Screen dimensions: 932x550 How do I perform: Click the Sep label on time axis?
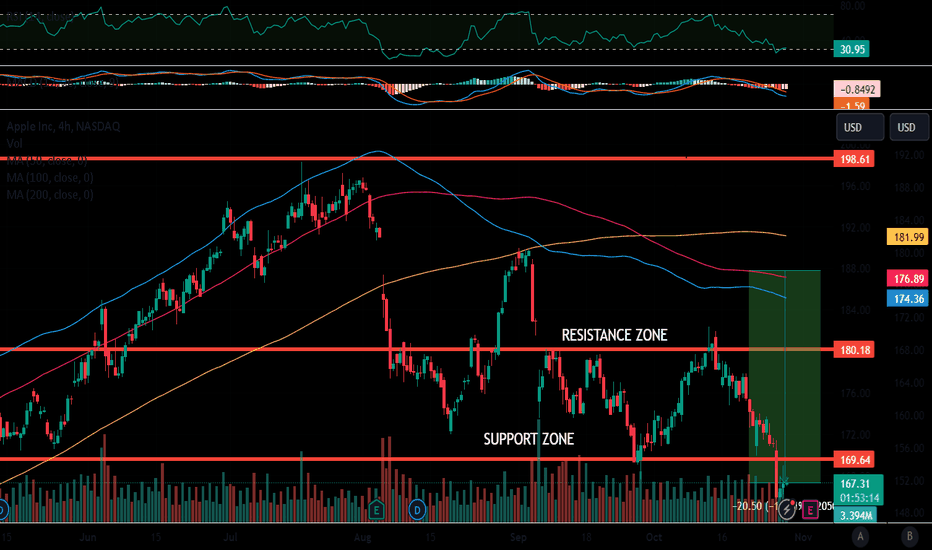[x=518, y=537]
